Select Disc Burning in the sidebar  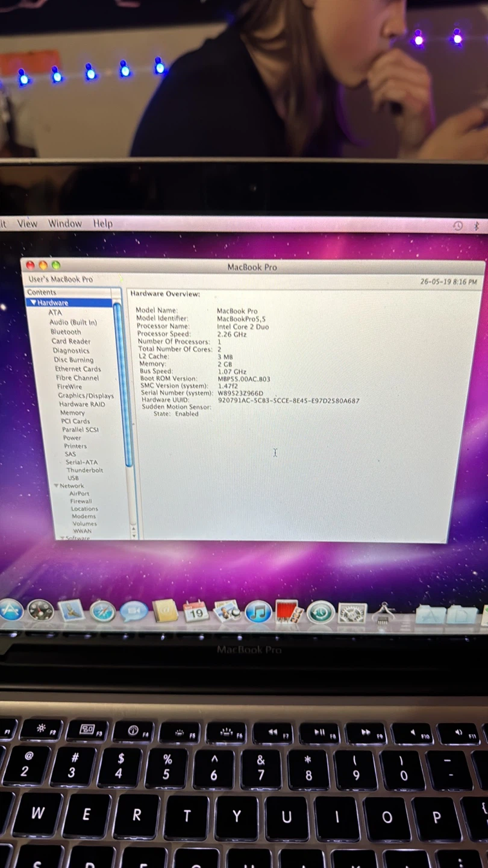coord(74,360)
